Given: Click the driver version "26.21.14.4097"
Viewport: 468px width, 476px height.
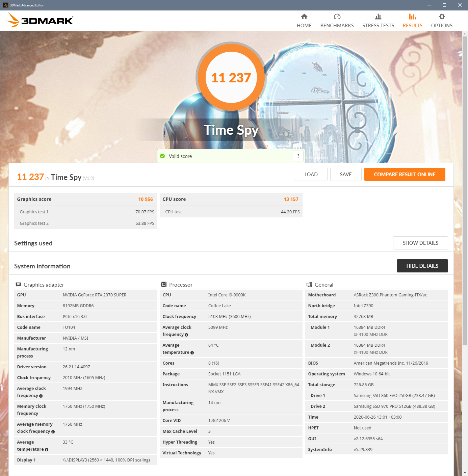Looking at the screenshot, I should pyautogui.click(x=76, y=367).
